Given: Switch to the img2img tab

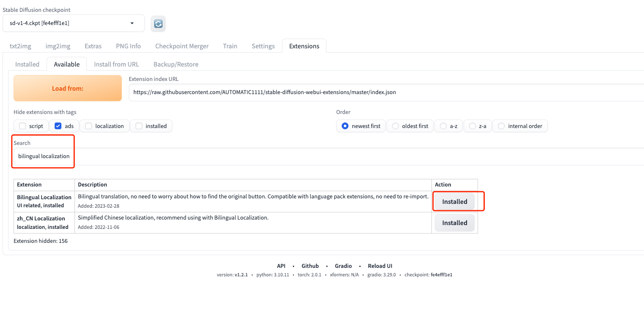Looking at the screenshot, I should click(58, 46).
